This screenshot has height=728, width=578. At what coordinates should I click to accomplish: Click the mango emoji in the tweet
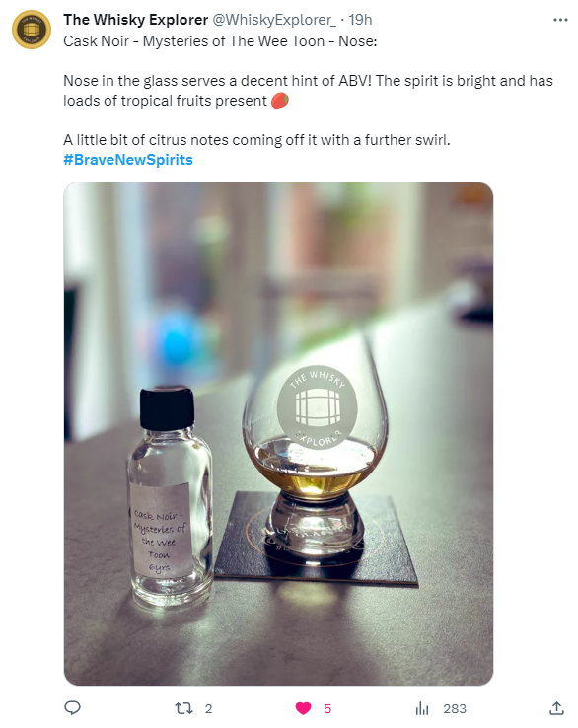point(280,101)
